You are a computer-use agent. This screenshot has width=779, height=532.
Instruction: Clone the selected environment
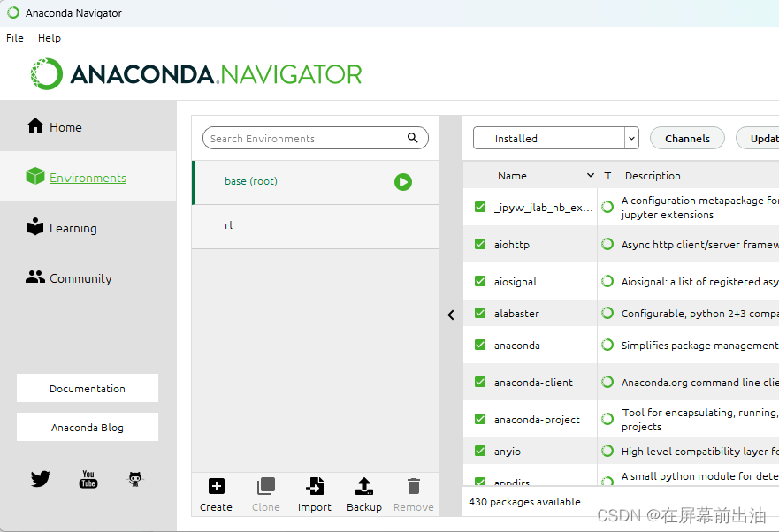266,494
